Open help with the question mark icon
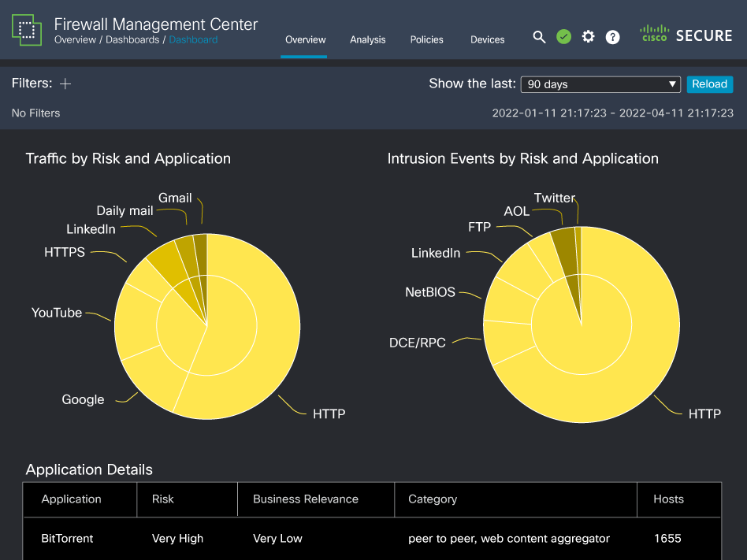The width and height of the screenshot is (747, 560). pos(612,36)
